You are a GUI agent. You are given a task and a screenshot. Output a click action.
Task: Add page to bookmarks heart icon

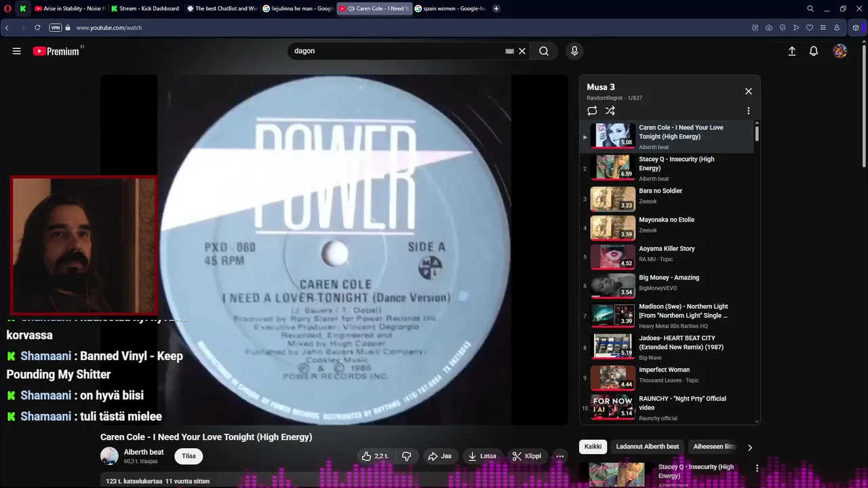(x=810, y=28)
